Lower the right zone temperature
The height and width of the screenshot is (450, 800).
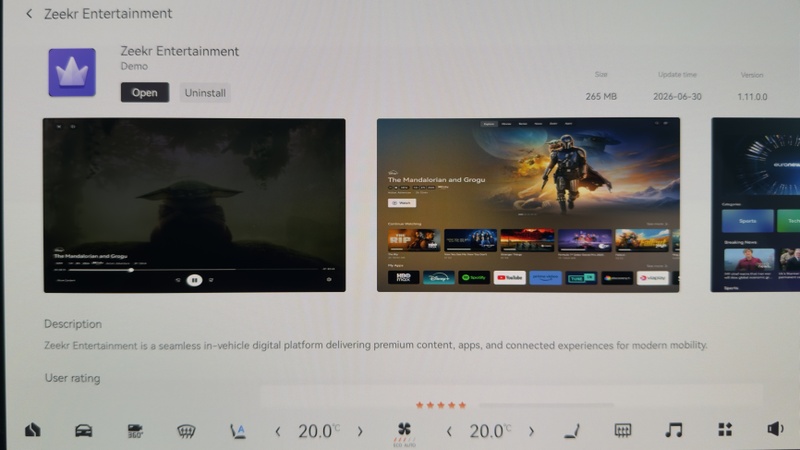449,432
